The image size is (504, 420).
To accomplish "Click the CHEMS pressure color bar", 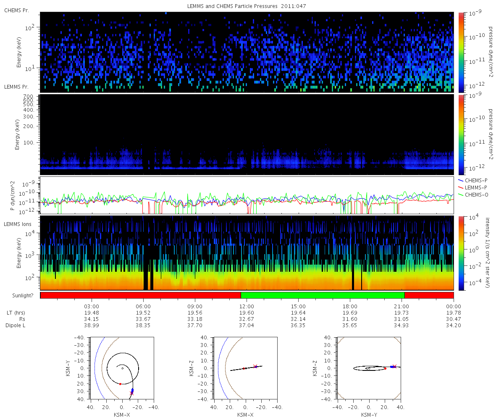I will 461,52.
